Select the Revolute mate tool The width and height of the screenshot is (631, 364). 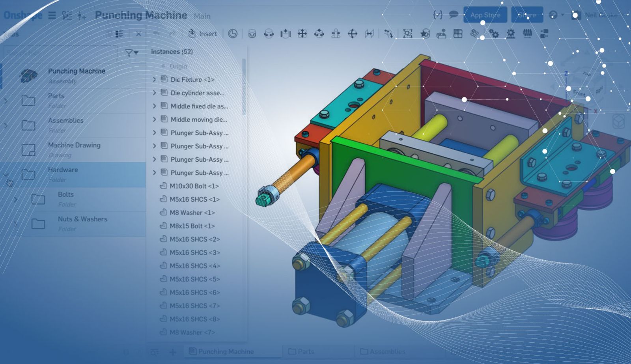(x=269, y=34)
